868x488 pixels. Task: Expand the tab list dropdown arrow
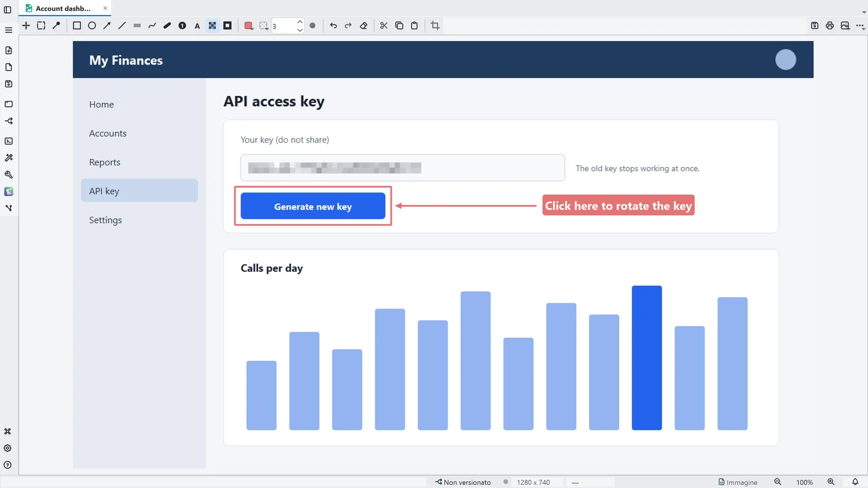coord(864,12)
